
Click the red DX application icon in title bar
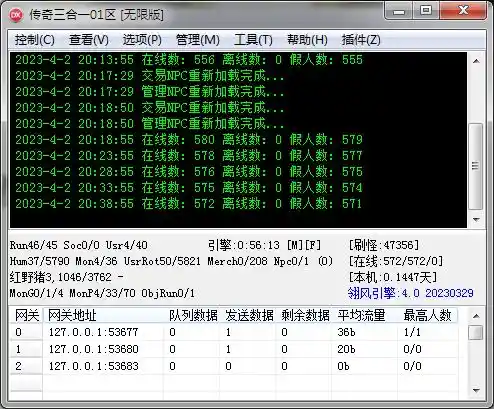tap(16, 15)
